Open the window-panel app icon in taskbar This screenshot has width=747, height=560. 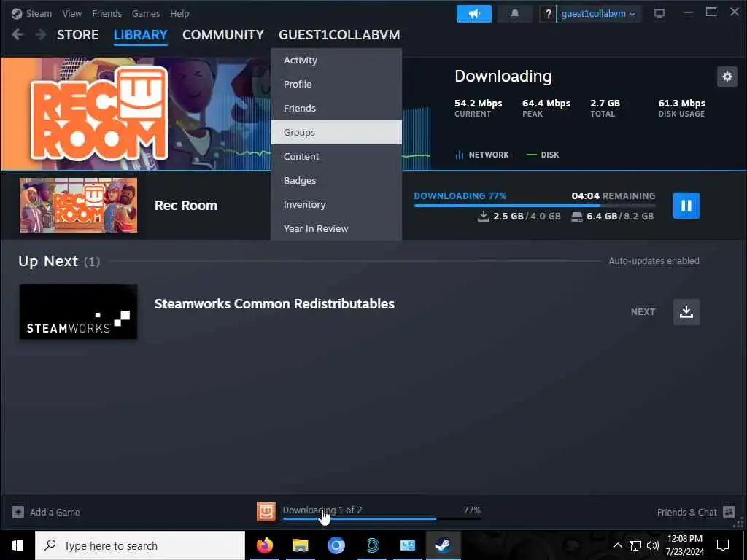[x=407, y=545]
